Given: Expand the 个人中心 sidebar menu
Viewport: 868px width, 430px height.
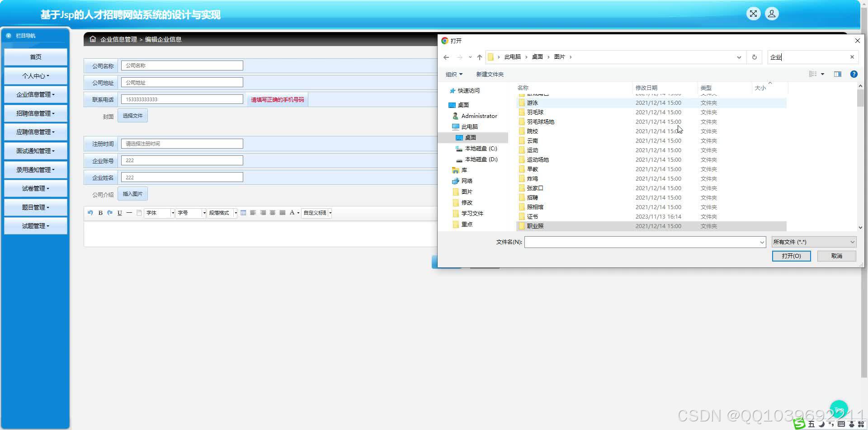Looking at the screenshot, I should (36, 76).
